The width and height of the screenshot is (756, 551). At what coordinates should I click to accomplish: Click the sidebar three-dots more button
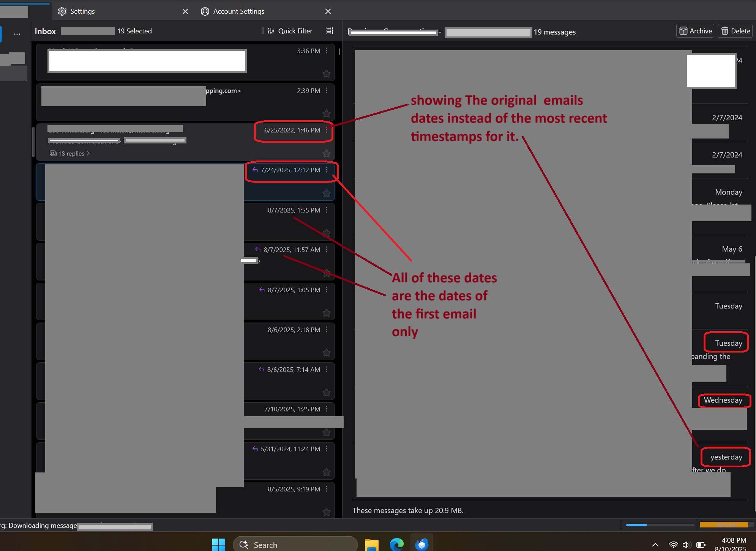[x=17, y=34]
